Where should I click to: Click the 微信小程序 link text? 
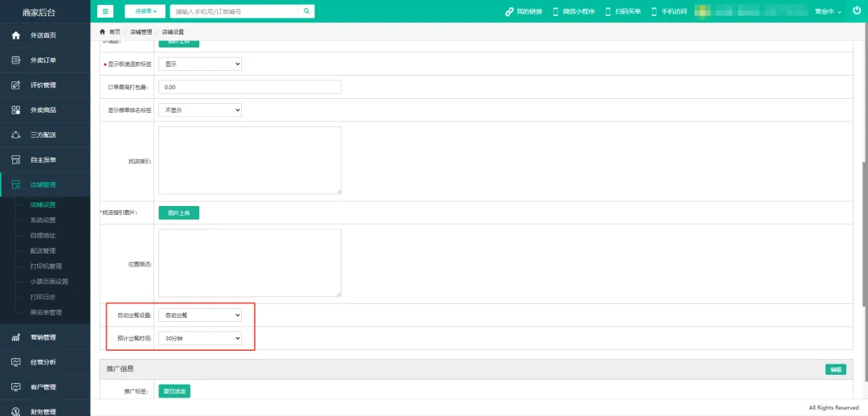[x=579, y=11]
